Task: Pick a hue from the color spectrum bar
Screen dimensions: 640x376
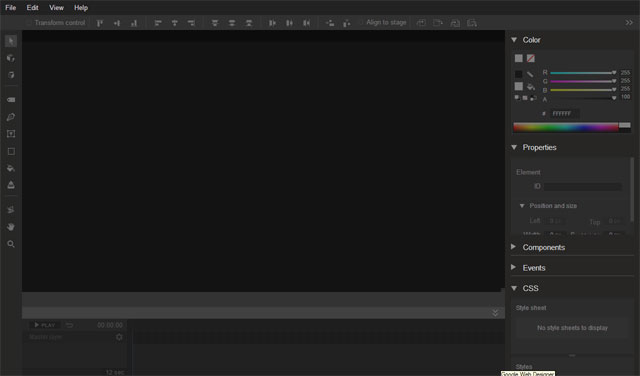Action: tap(566, 127)
